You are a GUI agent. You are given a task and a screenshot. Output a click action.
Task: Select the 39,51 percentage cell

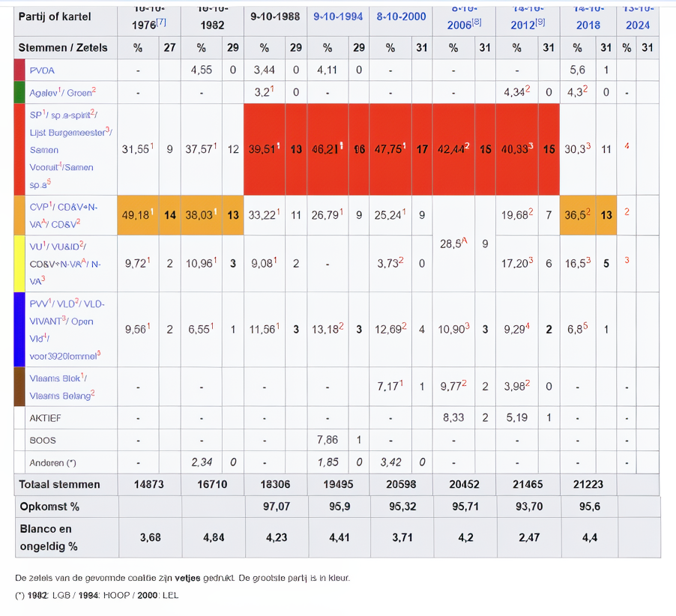[265, 150]
